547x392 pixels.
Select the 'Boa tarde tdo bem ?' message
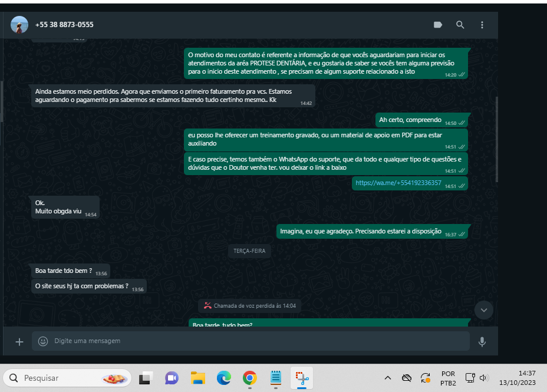71,271
